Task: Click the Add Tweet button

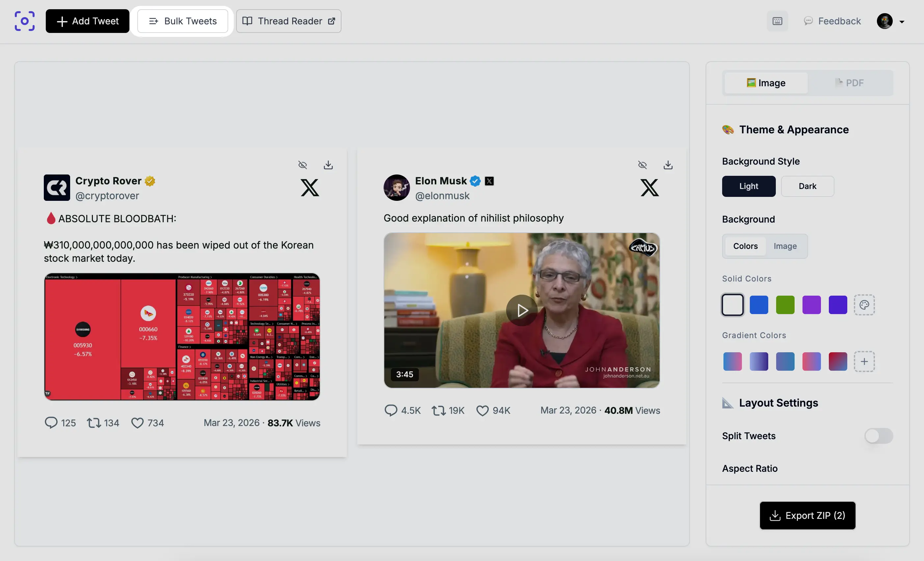Action: click(x=87, y=21)
